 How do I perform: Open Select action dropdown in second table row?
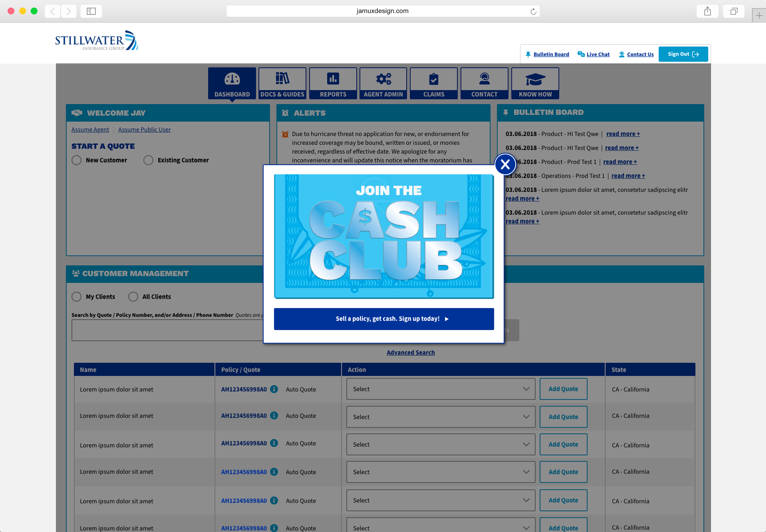441,417
